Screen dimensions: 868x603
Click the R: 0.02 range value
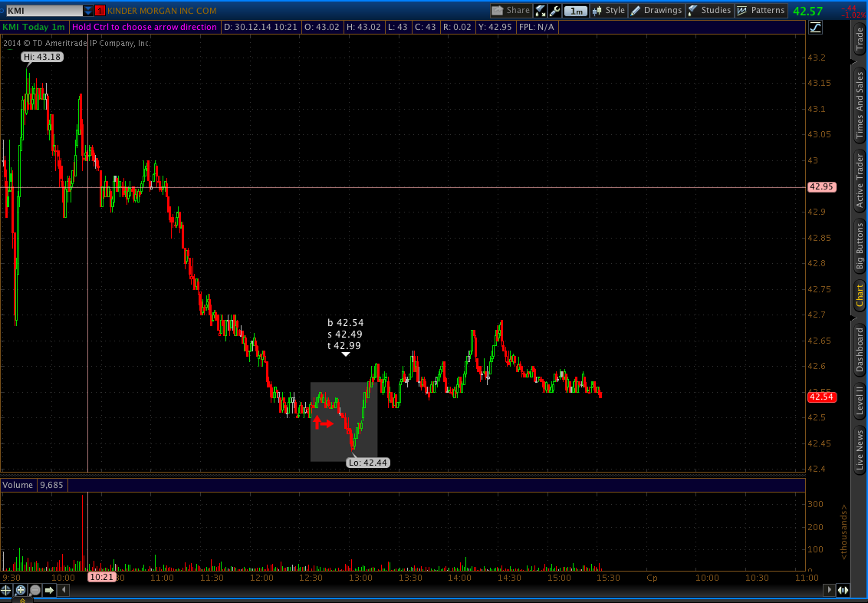[x=457, y=27]
